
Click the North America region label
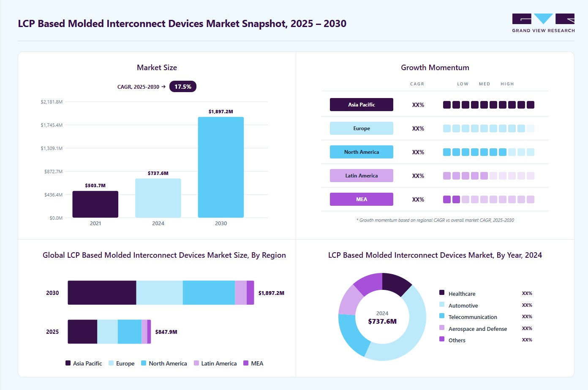point(362,152)
